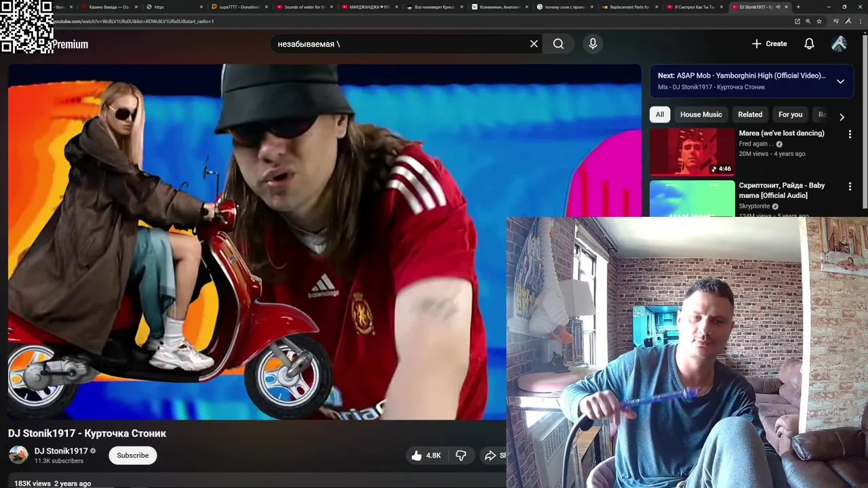
Task: Open the account avatar menu
Action: pos(839,44)
